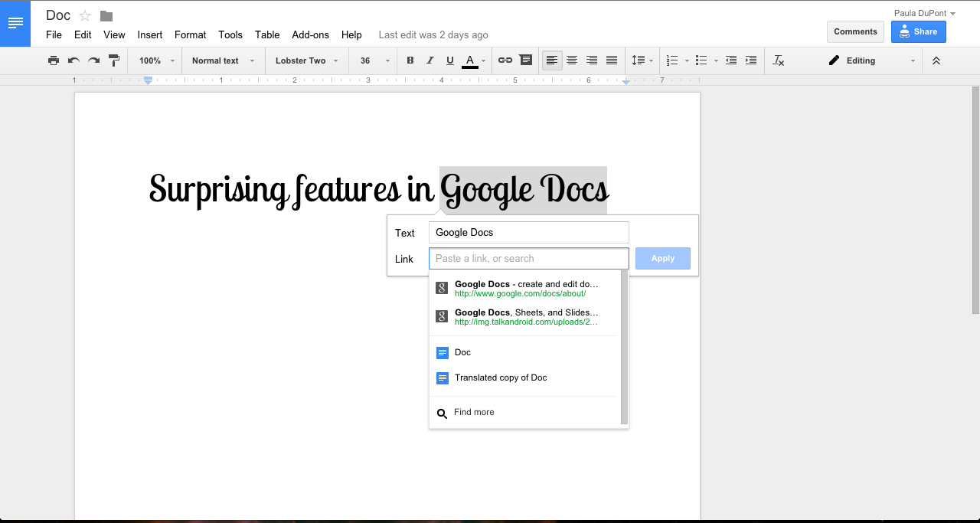Image resolution: width=980 pixels, height=523 pixels.
Task: Select the Translated copy of Doc suggestion
Action: (x=500, y=378)
